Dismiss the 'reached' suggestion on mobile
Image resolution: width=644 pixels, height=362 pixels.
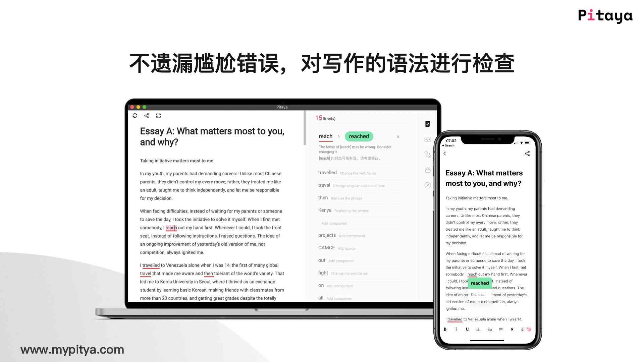coord(477,294)
